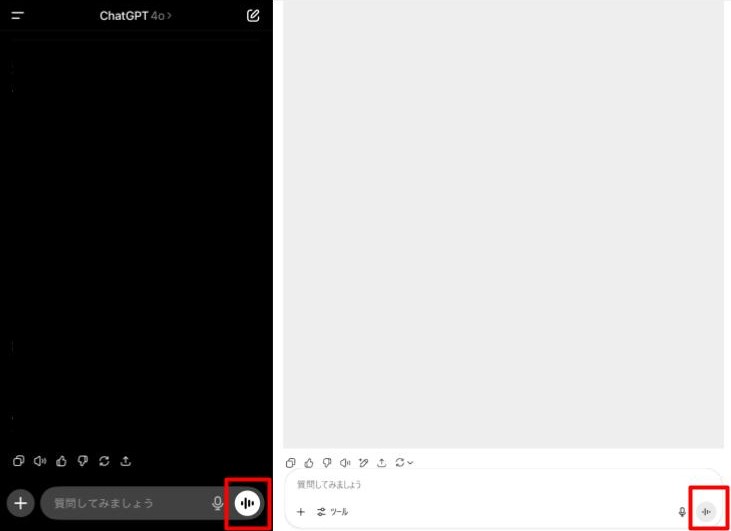Give thumbs up in the dark mobile panel
Image resolution: width=731 pixels, height=531 pixels.
[x=61, y=461]
